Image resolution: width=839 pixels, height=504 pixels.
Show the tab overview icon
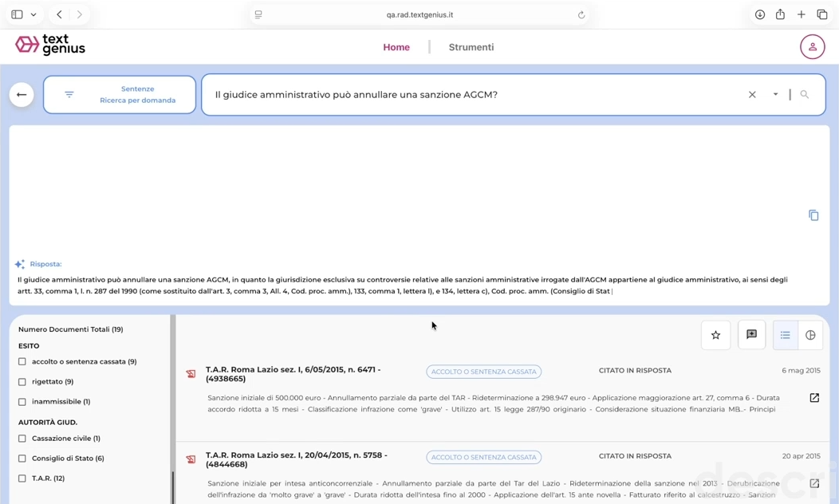pos(822,14)
